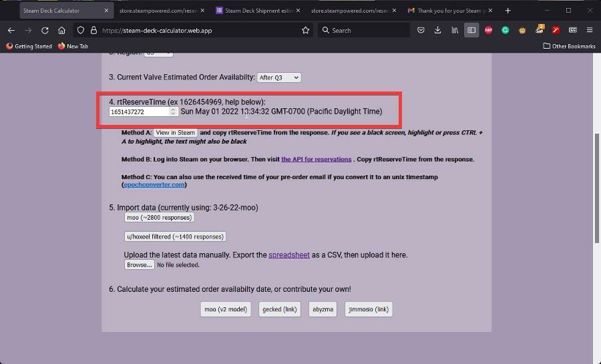Open the epochconverter.com link
The width and height of the screenshot is (601, 364).
154,185
